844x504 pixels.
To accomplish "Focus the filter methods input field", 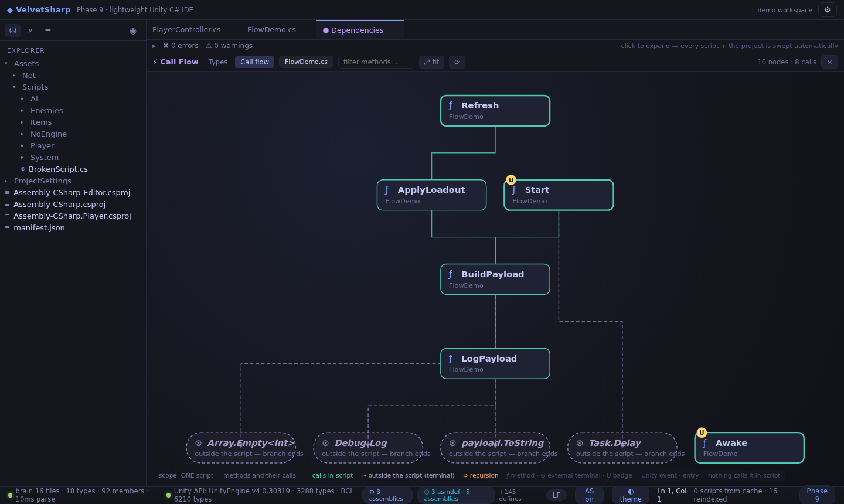I will tap(376, 62).
